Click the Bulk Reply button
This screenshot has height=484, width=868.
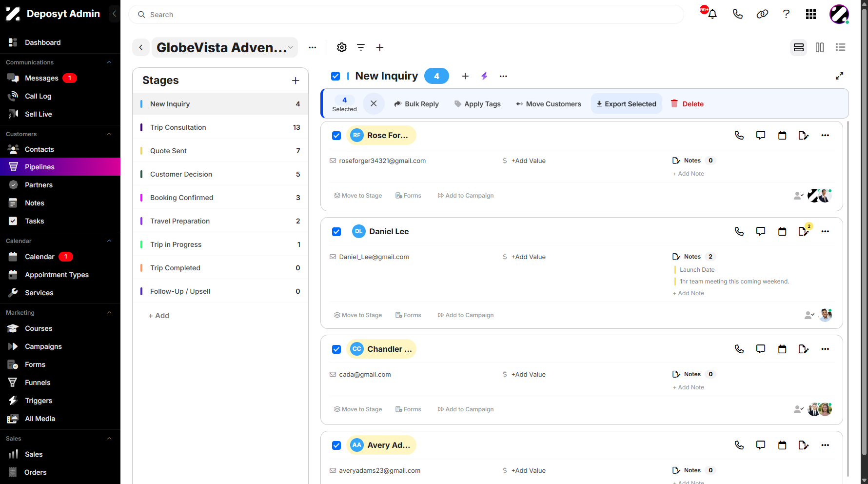416,104
